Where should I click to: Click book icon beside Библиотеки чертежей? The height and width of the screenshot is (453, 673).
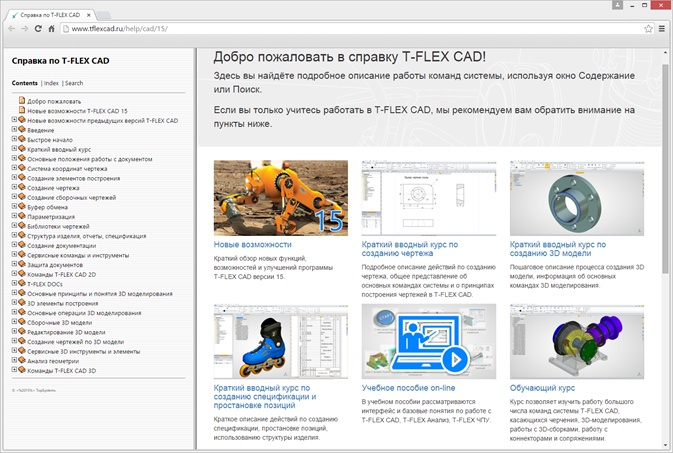click(22, 225)
